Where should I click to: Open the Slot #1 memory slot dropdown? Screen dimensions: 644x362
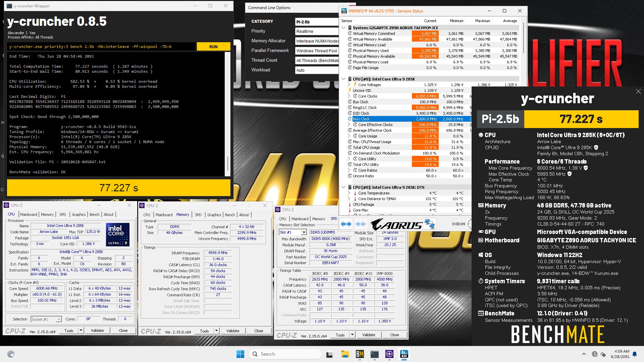[x=304, y=232]
